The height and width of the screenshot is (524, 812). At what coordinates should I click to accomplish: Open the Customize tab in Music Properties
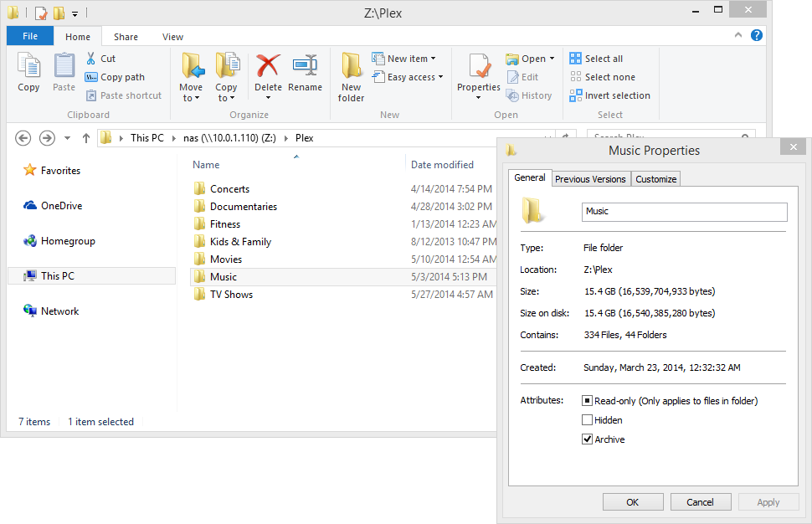tap(656, 179)
